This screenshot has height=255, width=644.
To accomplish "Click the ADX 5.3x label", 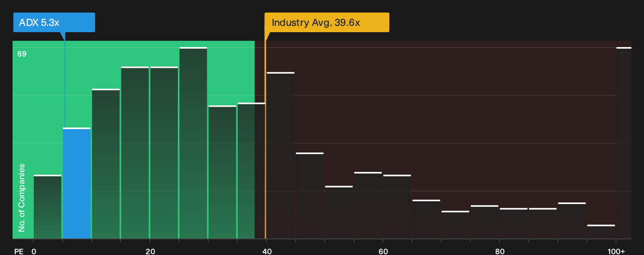I will tap(54, 22).
